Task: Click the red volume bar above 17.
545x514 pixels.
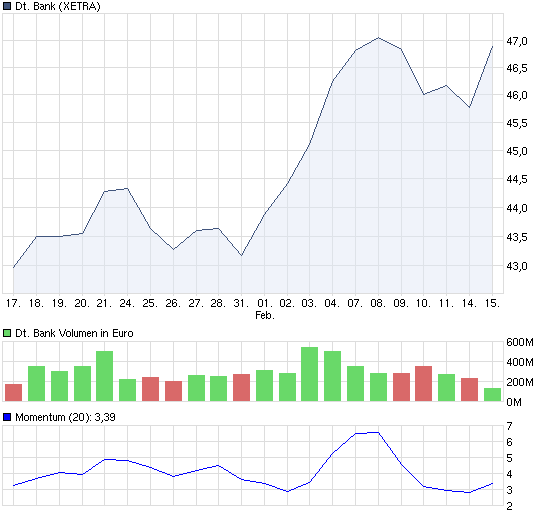Action: tap(14, 393)
